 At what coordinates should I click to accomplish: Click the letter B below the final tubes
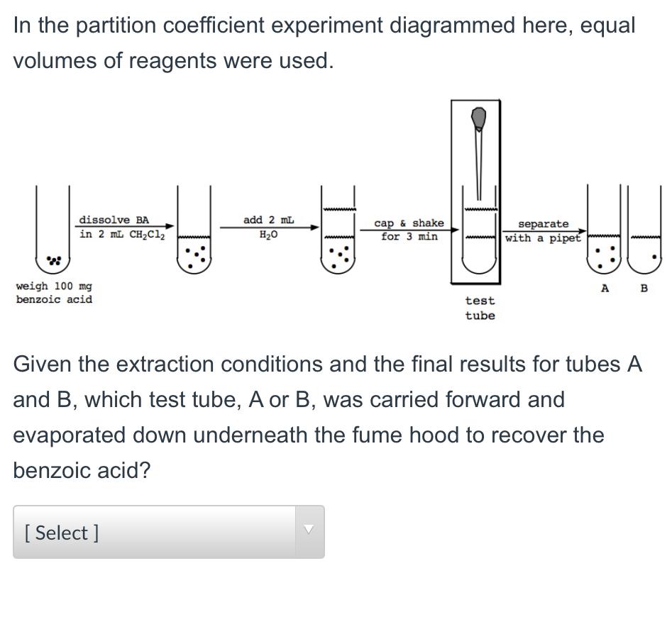pyautogui.click(x=643, y=287)
